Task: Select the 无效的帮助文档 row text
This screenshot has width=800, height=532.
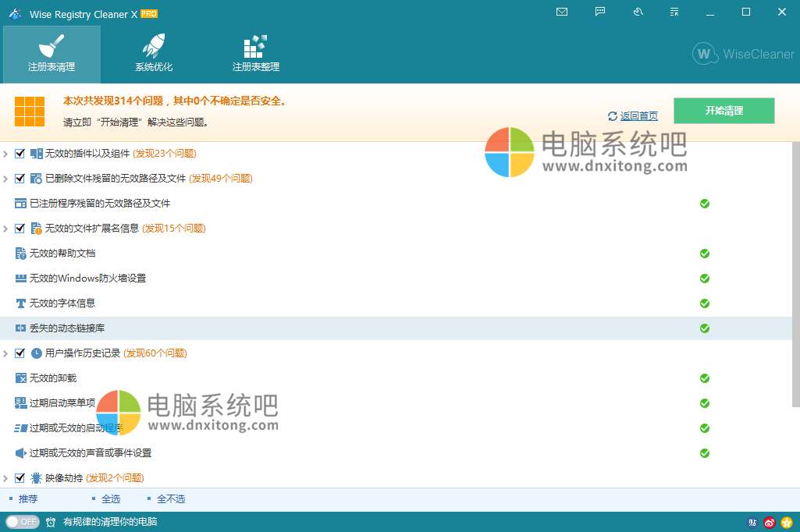Action: (x=62, y=254)
